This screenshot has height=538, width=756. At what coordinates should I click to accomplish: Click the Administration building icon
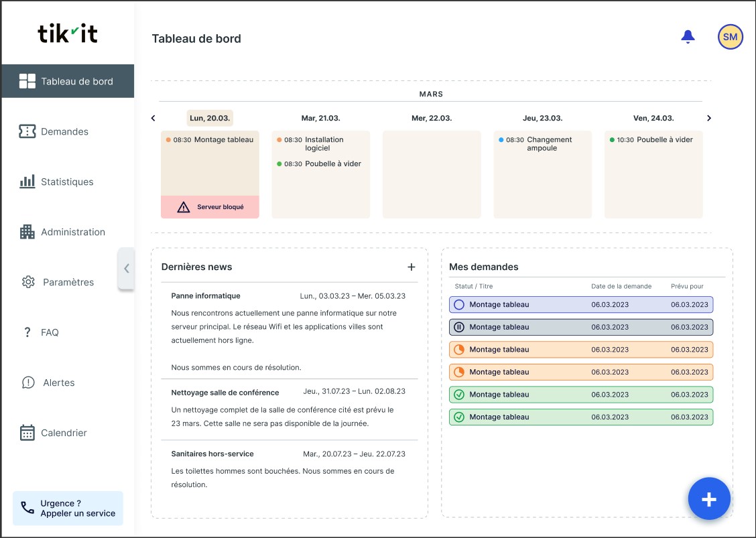(27, 232)
